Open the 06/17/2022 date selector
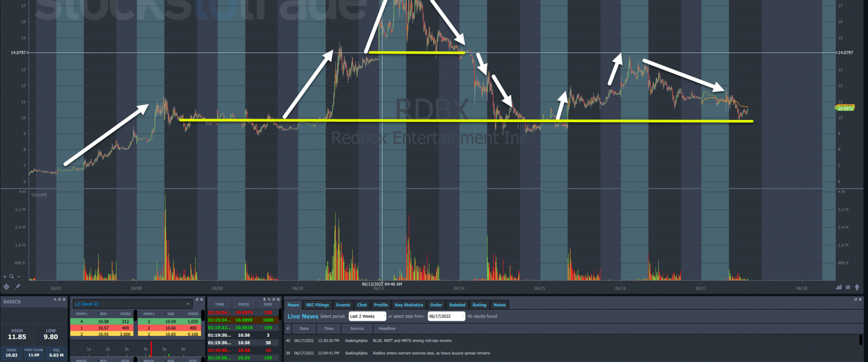Screen dimensions: 868x362 [x=446, y=316]
